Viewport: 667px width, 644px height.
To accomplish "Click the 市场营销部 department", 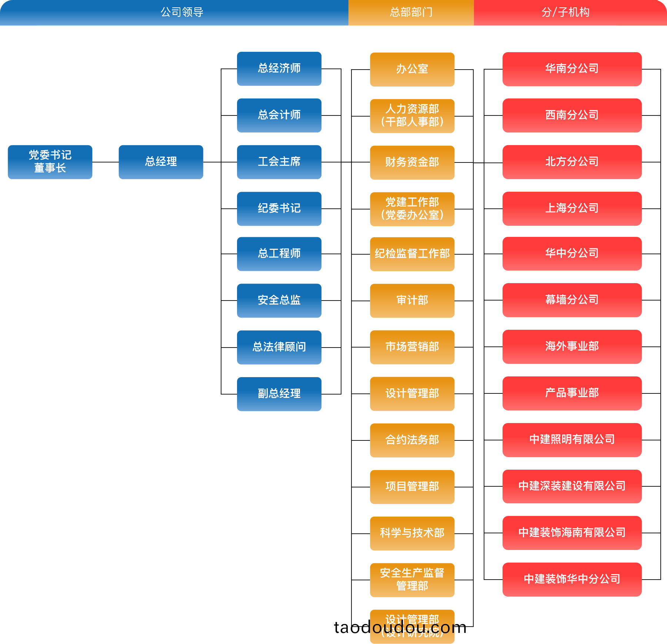I will tap(412, 347).
